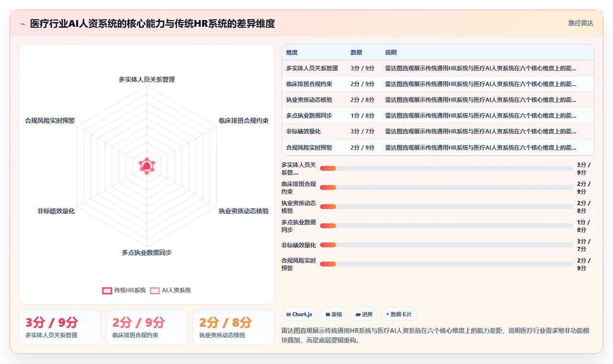The image size is (613, 364).
Task: Click the radar axis label 非标绩效量化
Action: 56,211
